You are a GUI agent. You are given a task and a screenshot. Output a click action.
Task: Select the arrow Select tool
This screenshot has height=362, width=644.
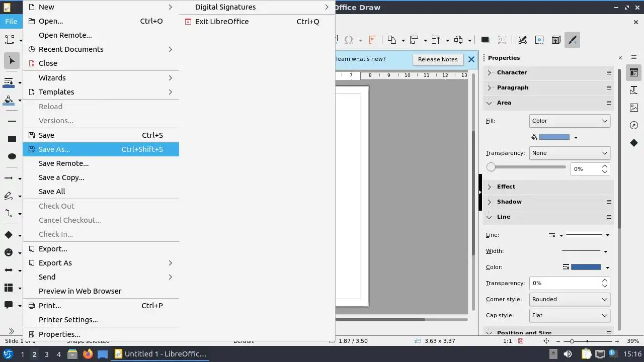coord(12,60)
